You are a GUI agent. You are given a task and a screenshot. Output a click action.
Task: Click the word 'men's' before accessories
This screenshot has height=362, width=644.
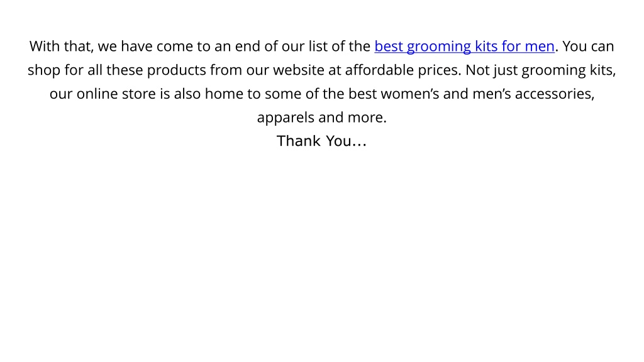[492, 94]
